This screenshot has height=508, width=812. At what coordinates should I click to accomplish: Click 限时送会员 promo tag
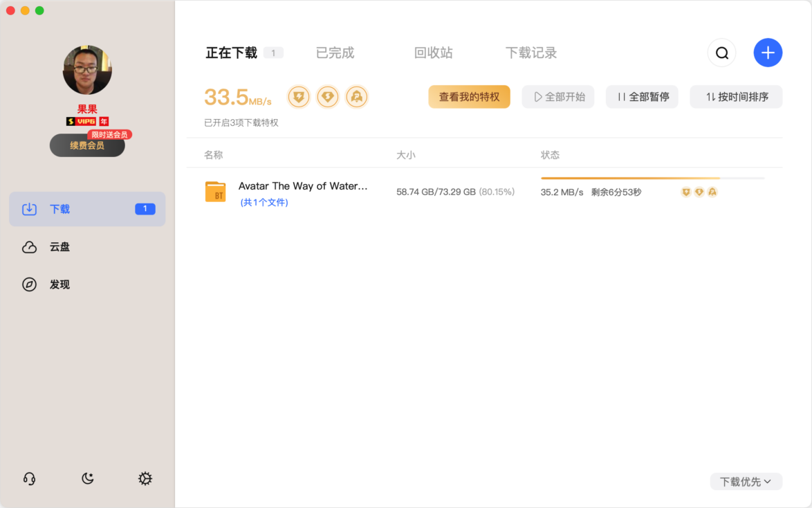click(x=109, y=135)
